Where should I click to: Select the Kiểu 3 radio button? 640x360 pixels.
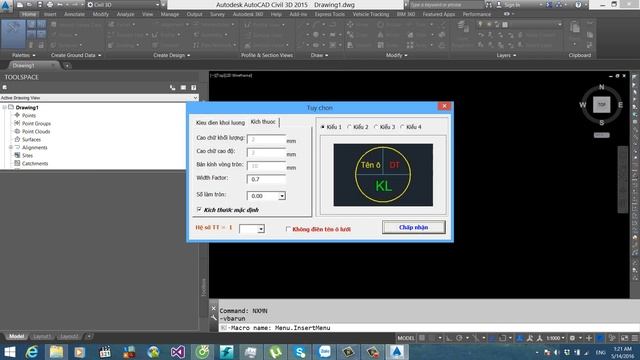(x=376, y=127)
